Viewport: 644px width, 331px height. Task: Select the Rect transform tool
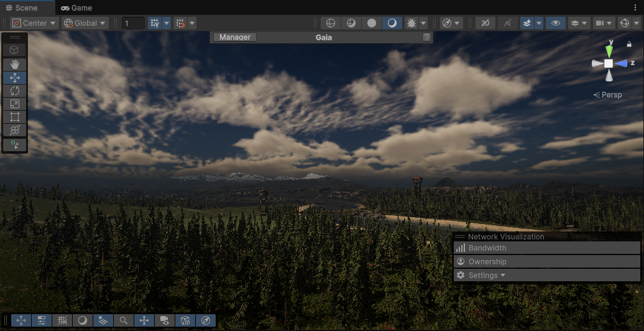15,117
